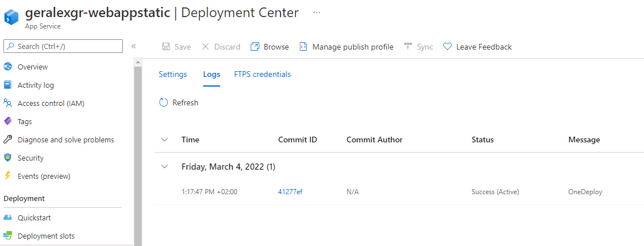Click the sidebar scrollbar up arrow
The image size is (644, 246).
click(x=138, y=62)
